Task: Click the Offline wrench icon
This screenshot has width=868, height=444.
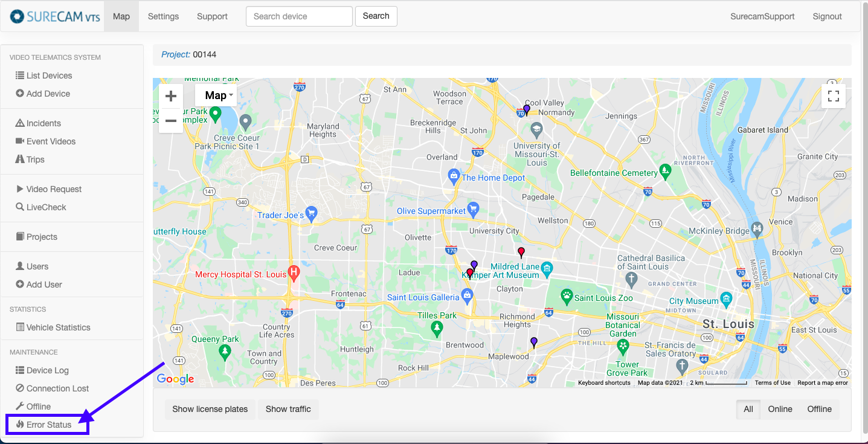Action: pyautogui.click(x=20, y=407)
